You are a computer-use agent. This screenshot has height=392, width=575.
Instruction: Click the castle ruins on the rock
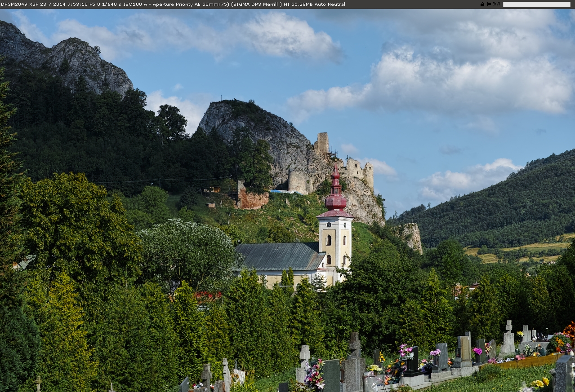pos(355,170)
